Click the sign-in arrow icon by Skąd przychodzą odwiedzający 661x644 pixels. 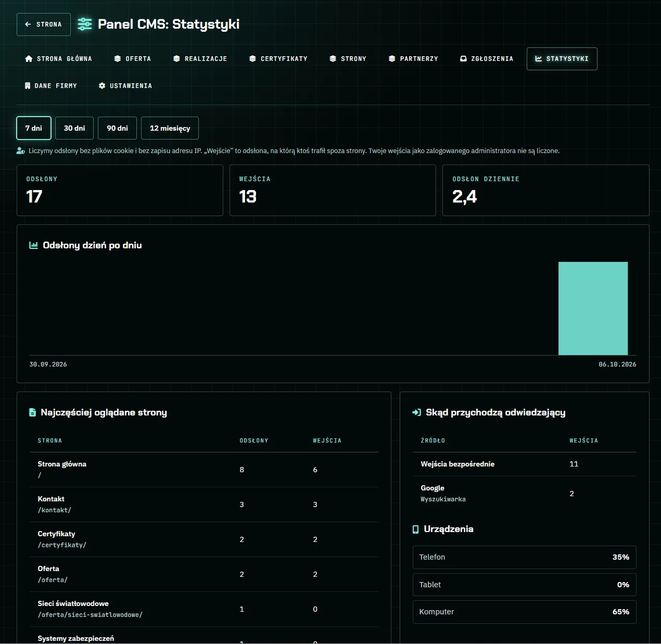pos(416,412)
